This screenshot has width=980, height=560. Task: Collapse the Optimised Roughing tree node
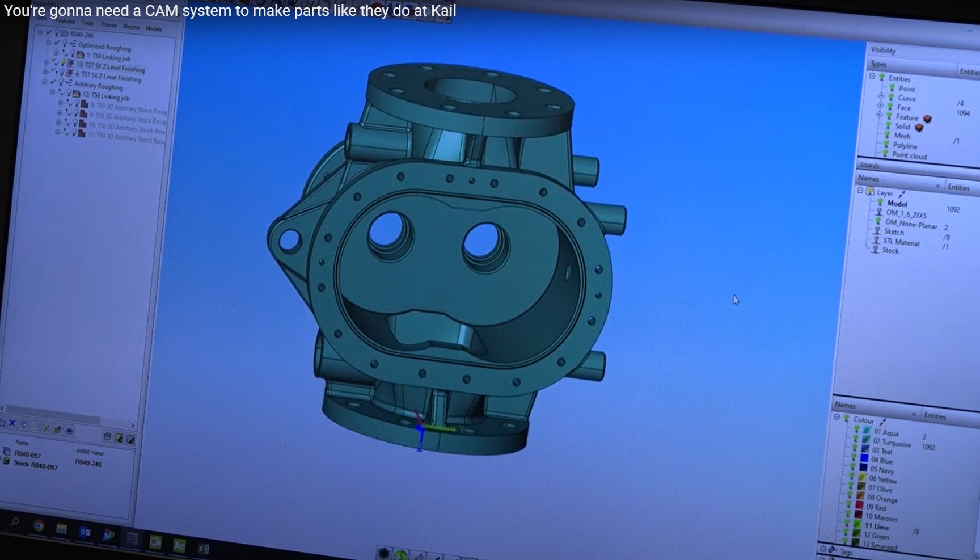point(48,43)
